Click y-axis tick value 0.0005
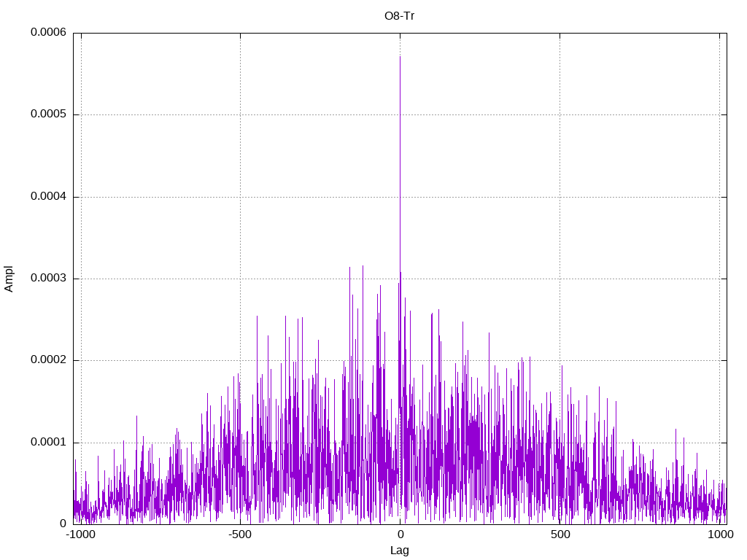Viewport: 747px width, 560px height. (x=48, y=114)
